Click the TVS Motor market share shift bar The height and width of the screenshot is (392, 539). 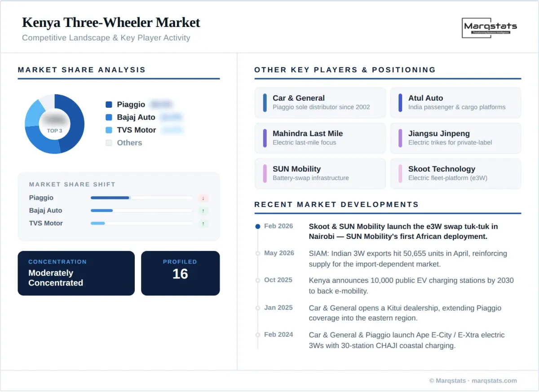pos(141,223)
